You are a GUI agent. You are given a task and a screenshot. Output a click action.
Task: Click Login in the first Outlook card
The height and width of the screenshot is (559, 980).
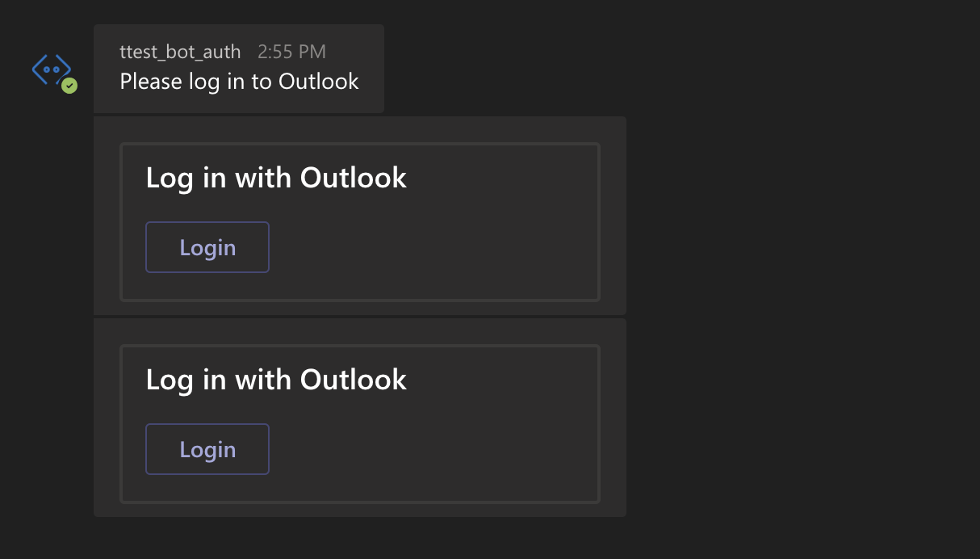pyautogui.click(x=207, y=247)
